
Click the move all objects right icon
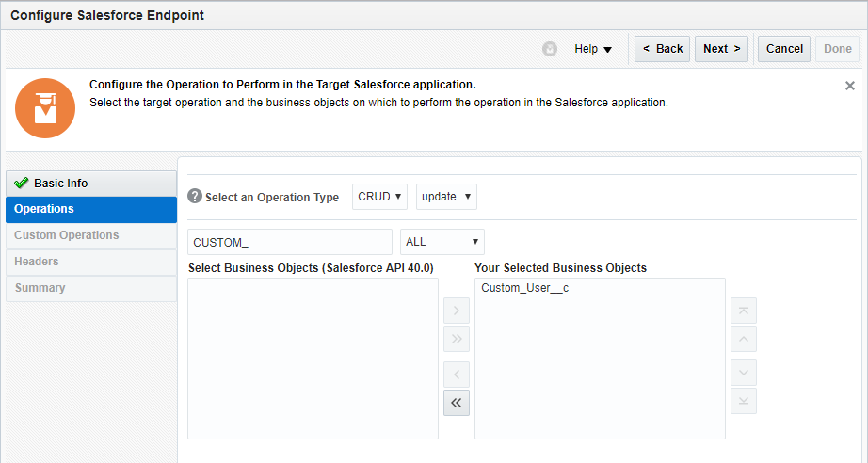456,339
